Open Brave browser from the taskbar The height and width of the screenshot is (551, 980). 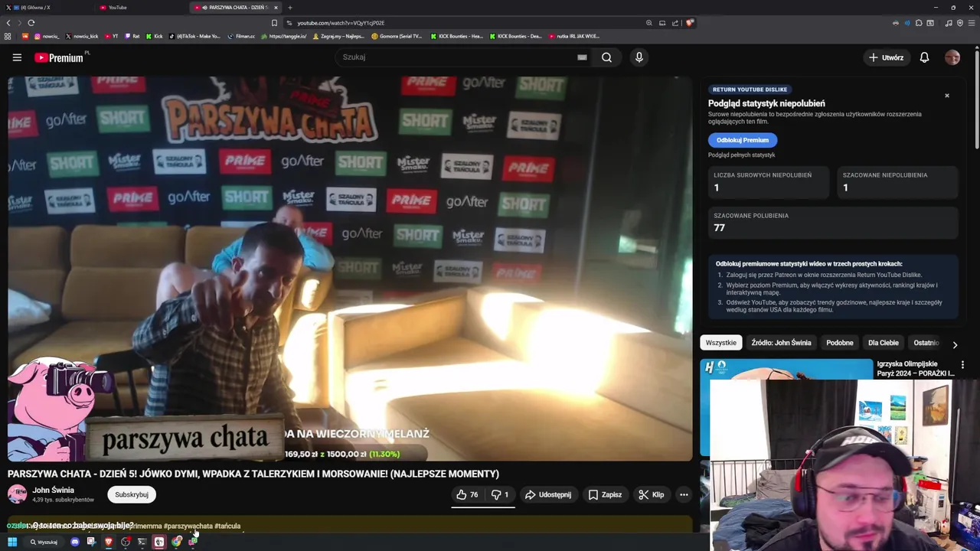pos(108,542)
